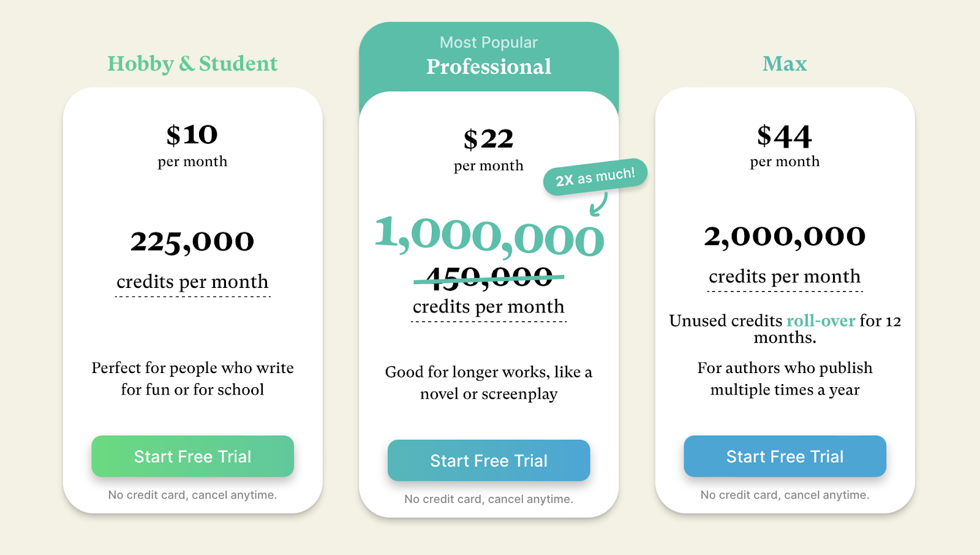Image resolution: width=980 pixels, height=555 pixels.
Task: Click the 225,000 credits figure
Action: pyautogui.click(x=192, y=241)
